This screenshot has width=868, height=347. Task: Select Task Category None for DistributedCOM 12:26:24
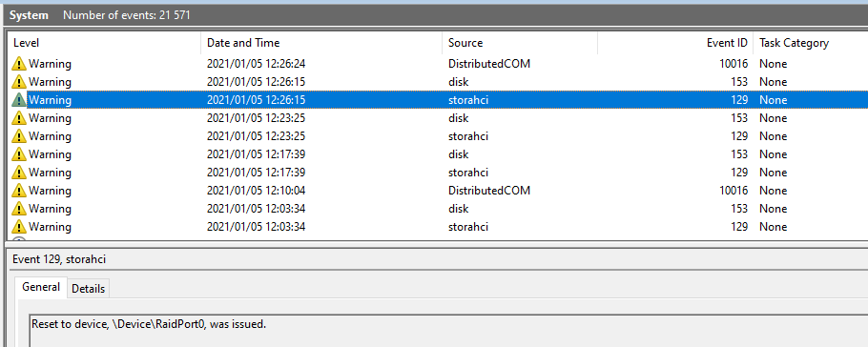tap(773, 64)
